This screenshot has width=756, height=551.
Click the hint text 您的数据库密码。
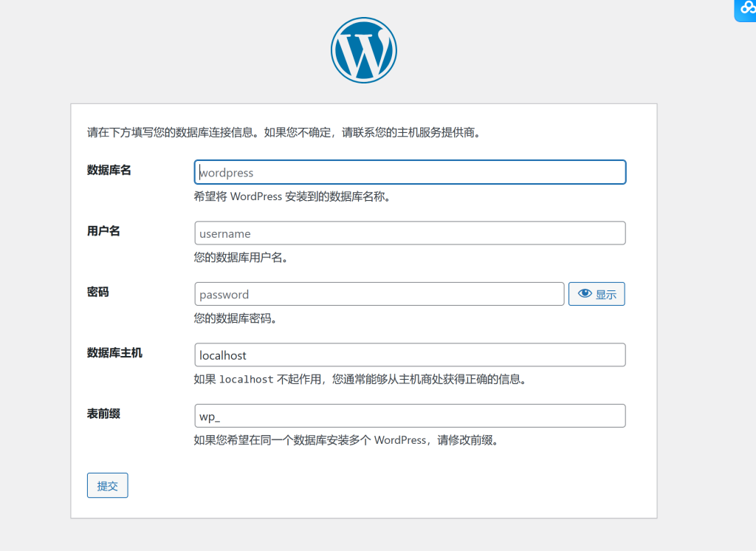click(236, 318)
